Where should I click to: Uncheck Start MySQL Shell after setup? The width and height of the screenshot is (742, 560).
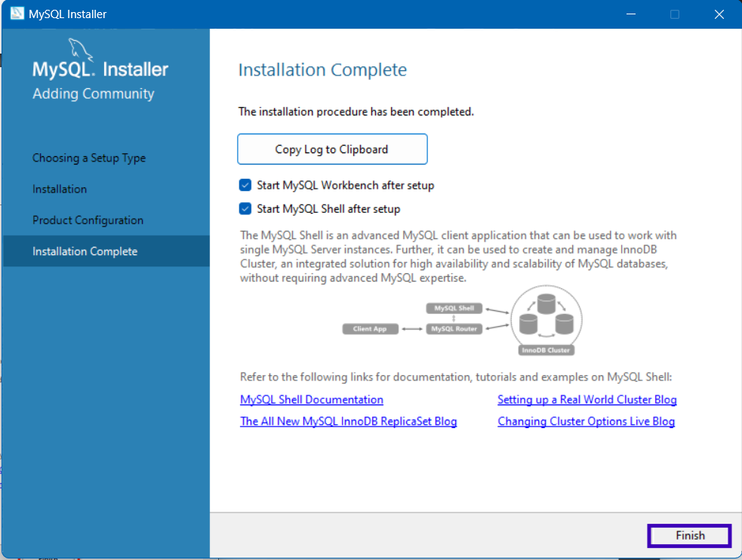tap(245, 208)
